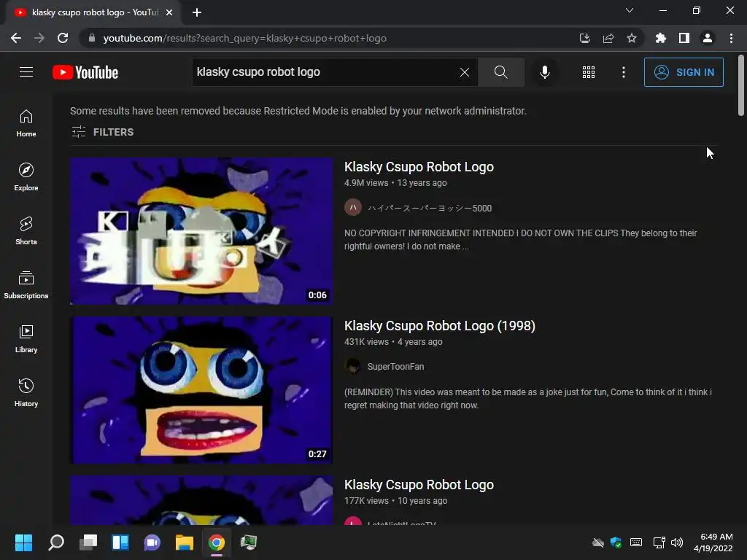Open Task View on the taskbar

tap(88, 542)
